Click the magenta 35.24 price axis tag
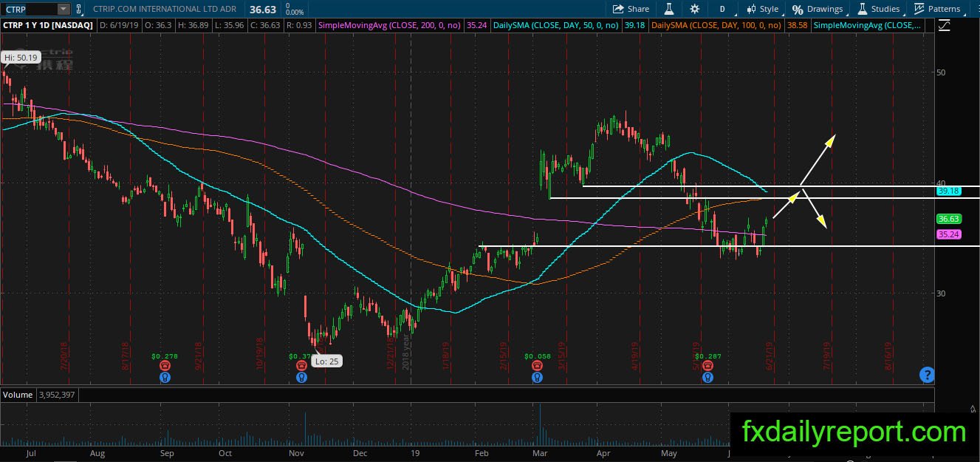 coord(948,234)
